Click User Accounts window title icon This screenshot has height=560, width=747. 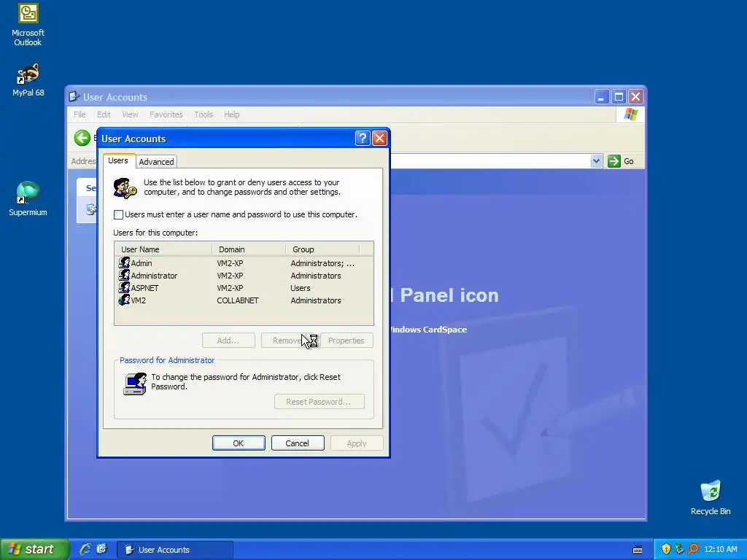(74, 97)
